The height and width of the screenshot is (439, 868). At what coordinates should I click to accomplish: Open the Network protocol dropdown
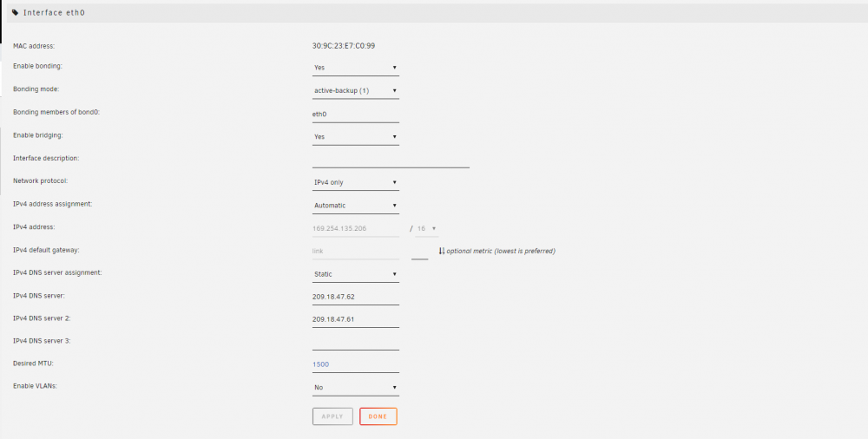point(355,183)
